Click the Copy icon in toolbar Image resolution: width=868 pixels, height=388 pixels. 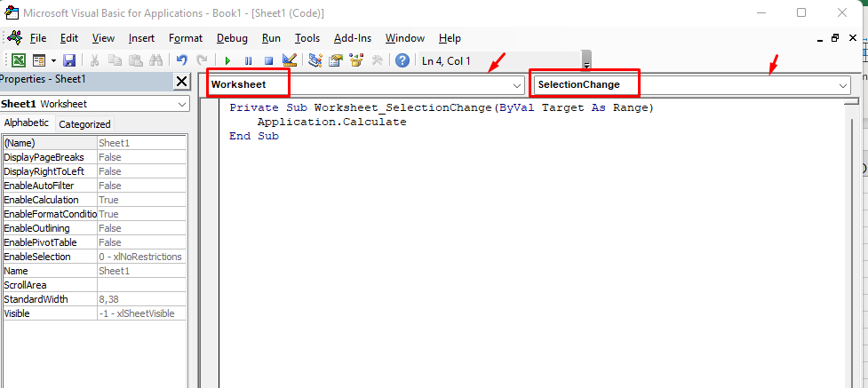(115, 60)
